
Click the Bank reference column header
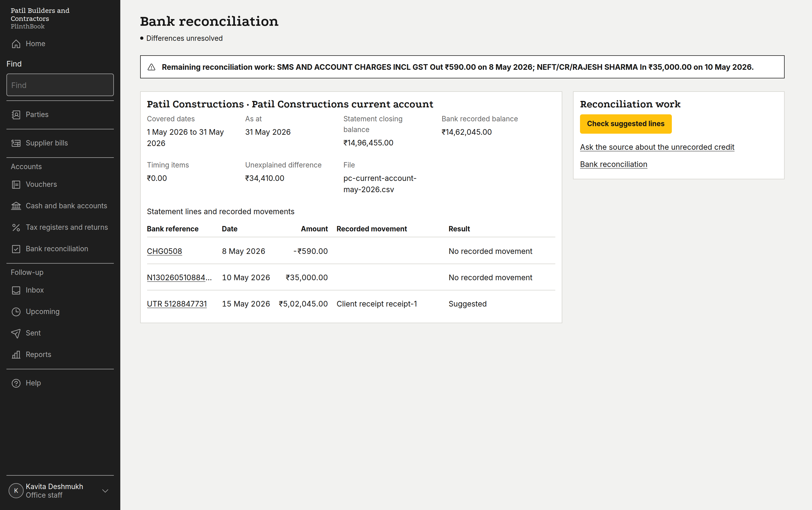coord(173,229)
